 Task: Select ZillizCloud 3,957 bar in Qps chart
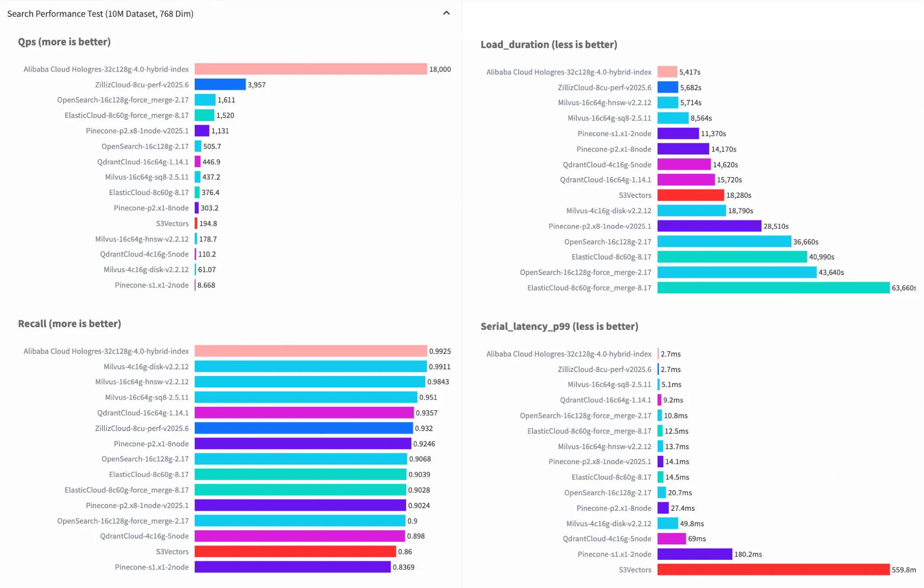point(220,84)
